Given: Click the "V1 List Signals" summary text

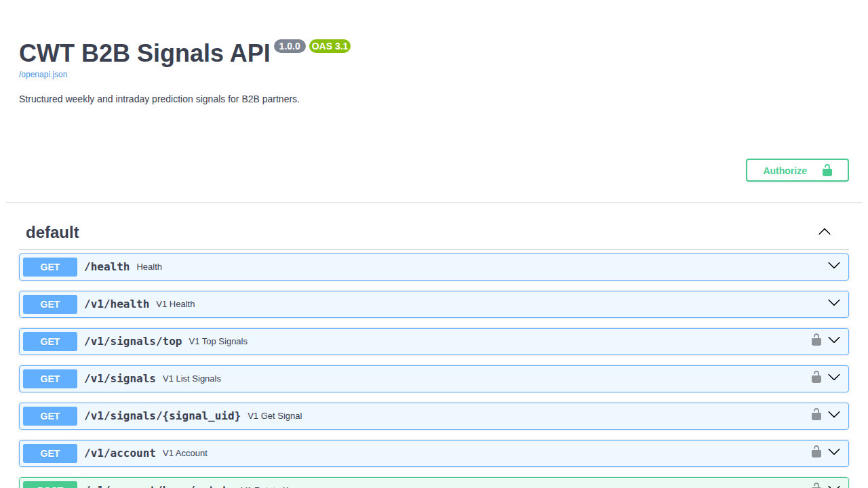Looking at the screenshot, I should click(x=192, y=379).
